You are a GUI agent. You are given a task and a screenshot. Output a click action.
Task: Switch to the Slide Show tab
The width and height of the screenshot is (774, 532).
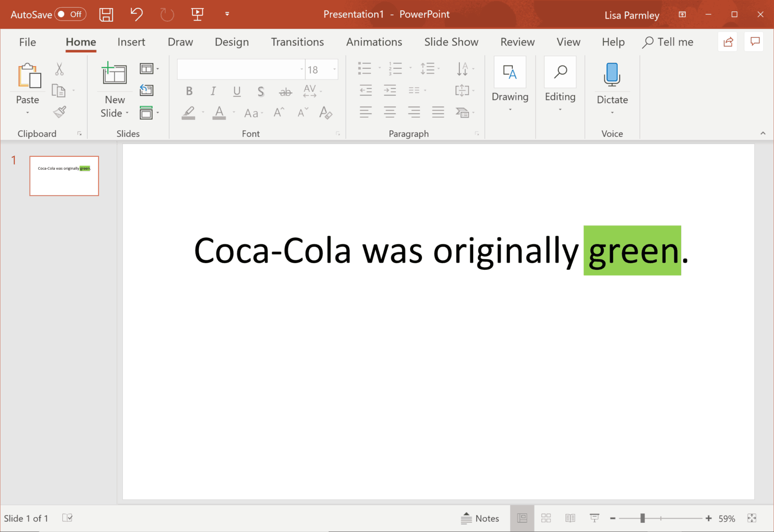pos(451,42)
